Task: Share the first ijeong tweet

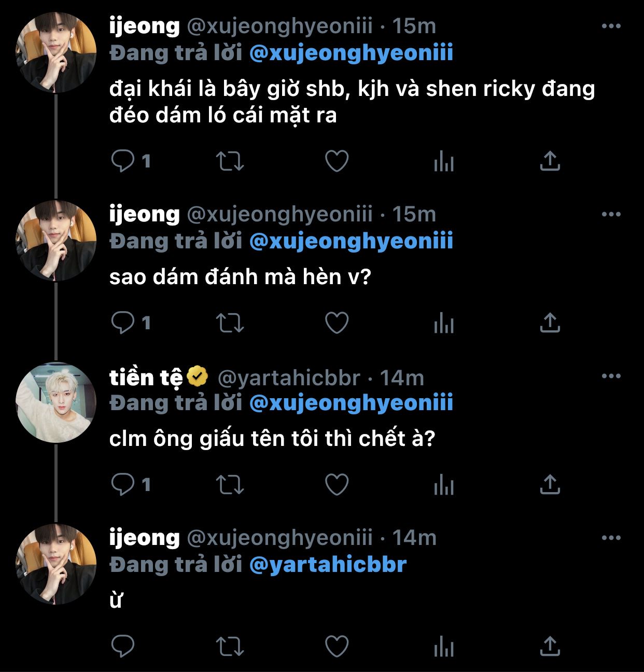Action: pyautogui.click(x=550, y=161)
